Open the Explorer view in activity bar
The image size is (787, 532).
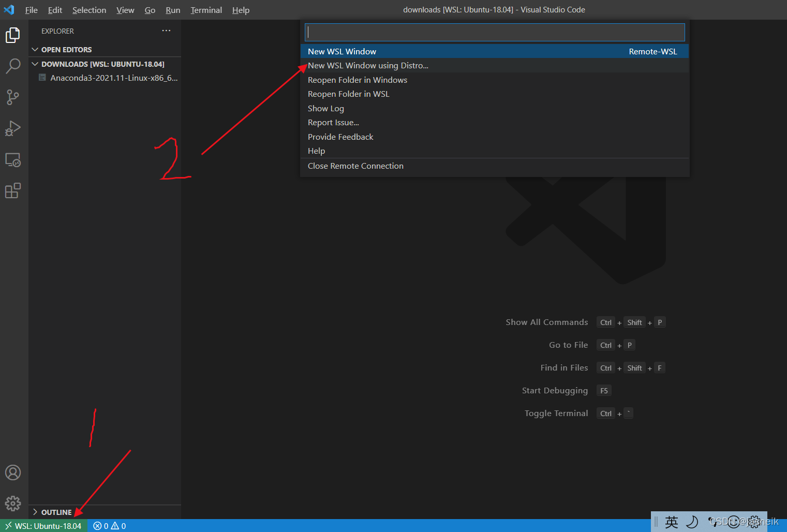tap(13, 35)
